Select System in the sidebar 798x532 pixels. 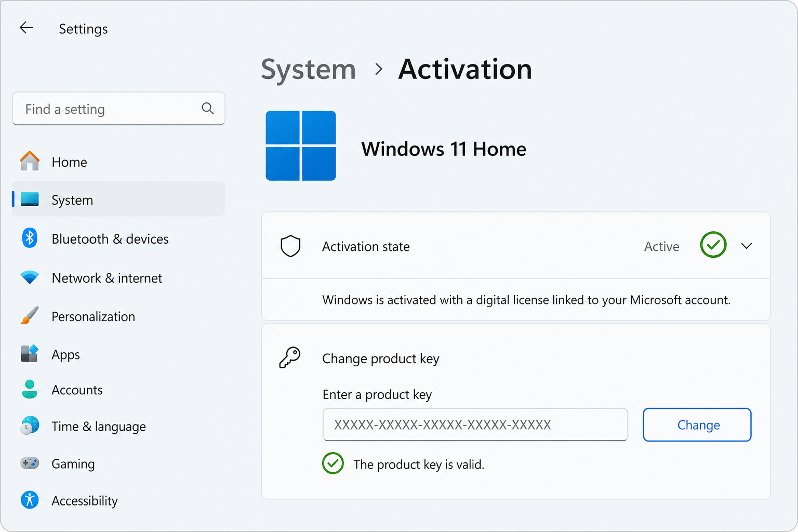click(118, 199)
